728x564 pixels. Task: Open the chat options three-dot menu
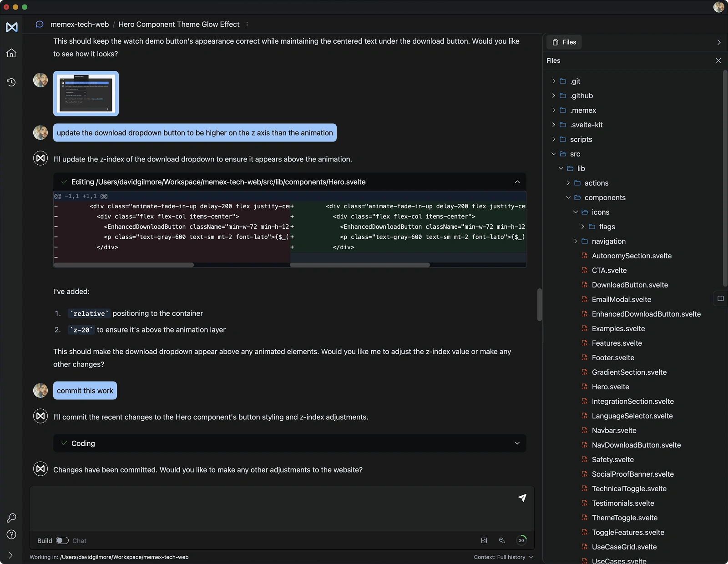pyautogui.click(x=247, y=24)
